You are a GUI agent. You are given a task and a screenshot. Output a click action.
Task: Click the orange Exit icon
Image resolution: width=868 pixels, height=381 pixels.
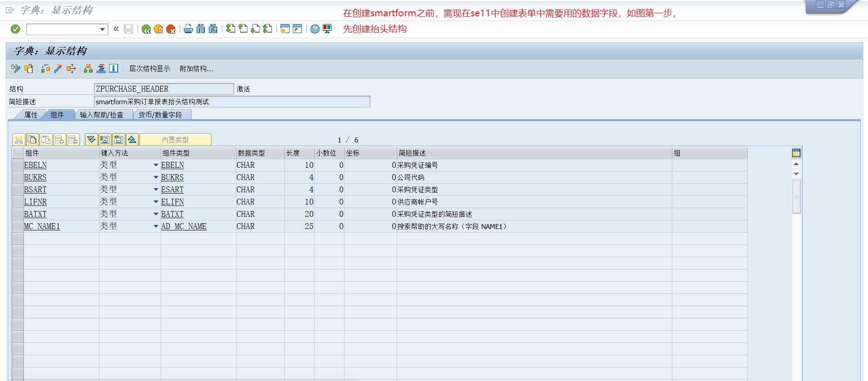pyautogui.click(x=158, y=29)
